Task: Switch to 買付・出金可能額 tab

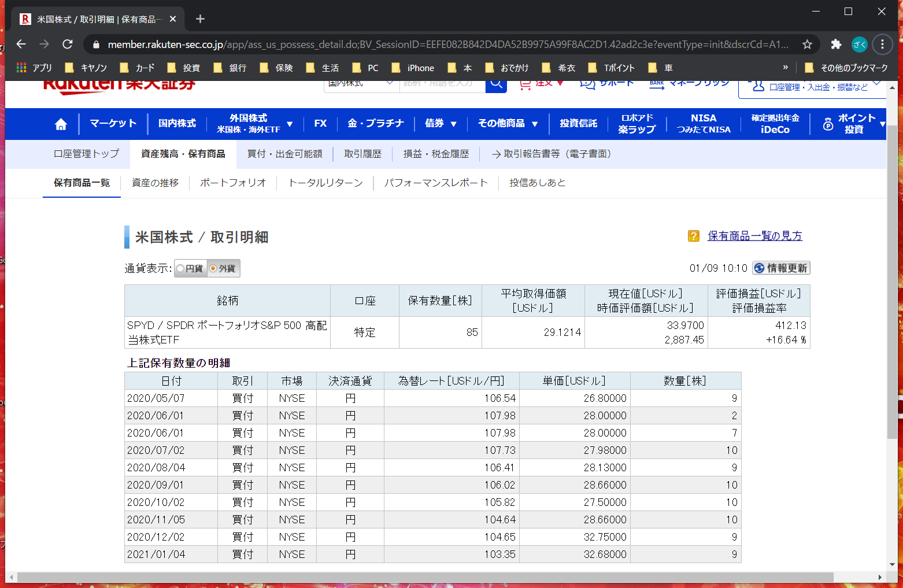Action: point(285,154)
